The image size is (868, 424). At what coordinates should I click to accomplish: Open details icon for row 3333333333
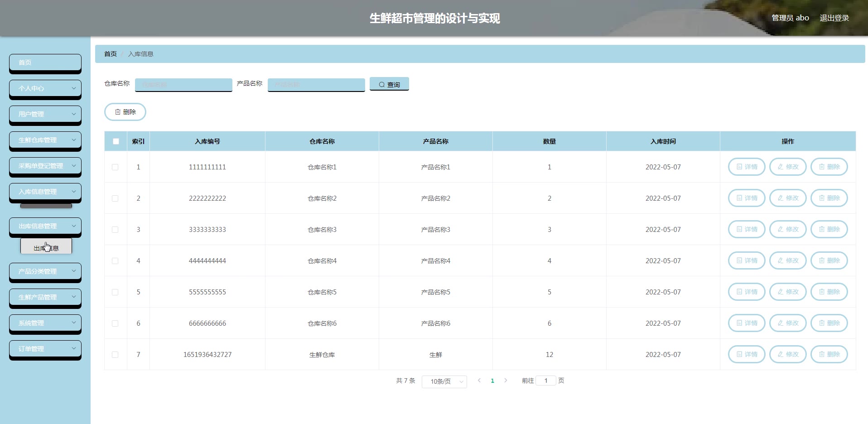739,229
